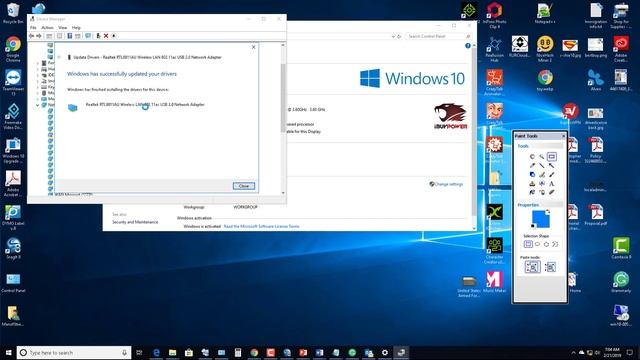640x360 pixels.
Task: Open the Notepad++ desktop icon
Action: (x=545, y=13)
